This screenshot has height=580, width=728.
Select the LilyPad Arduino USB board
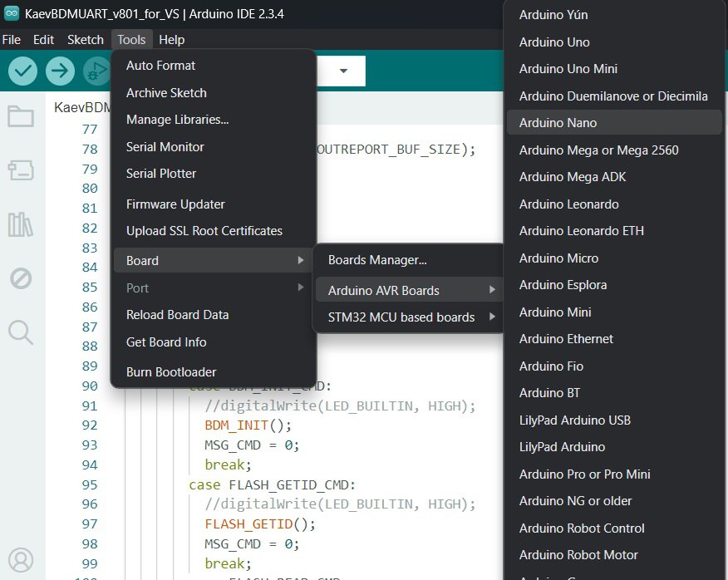(614, 420)
